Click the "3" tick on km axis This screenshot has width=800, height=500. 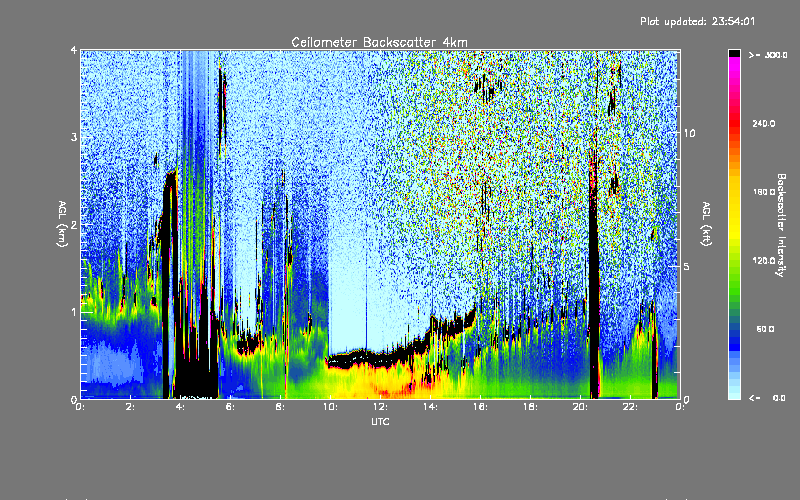[x=74, y=137]
